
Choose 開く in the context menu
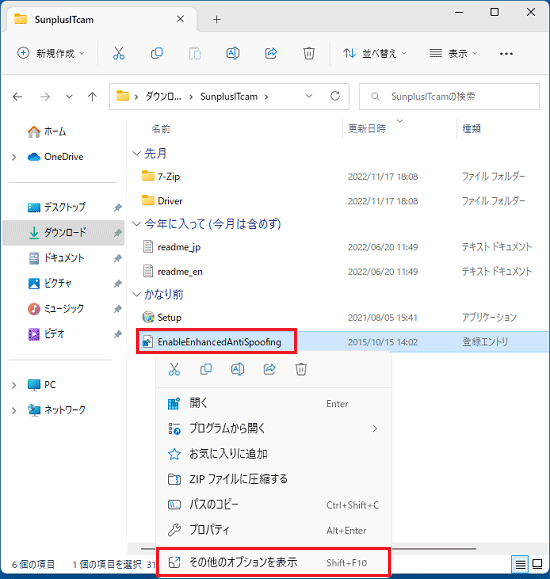[x=273, y=403]
